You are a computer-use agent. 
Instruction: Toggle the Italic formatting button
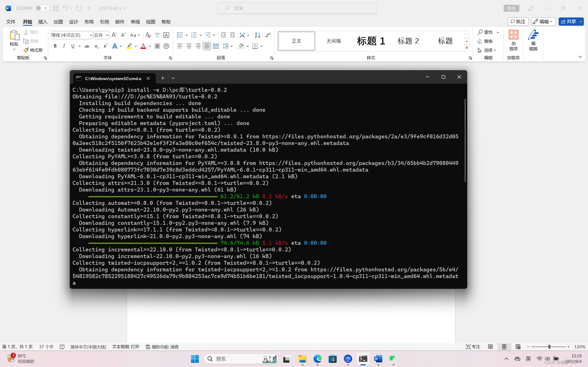64,46
